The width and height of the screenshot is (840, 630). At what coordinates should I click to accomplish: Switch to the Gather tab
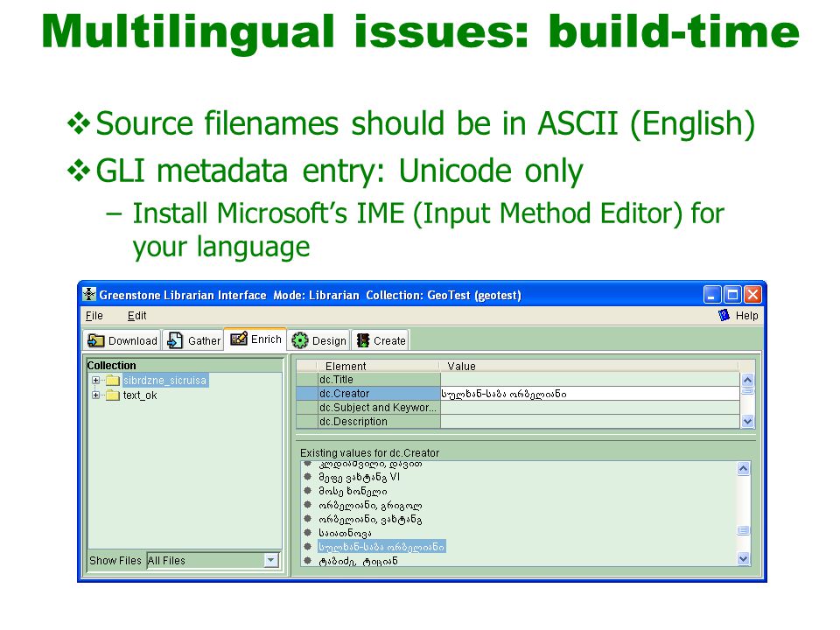tap(193, 340)
